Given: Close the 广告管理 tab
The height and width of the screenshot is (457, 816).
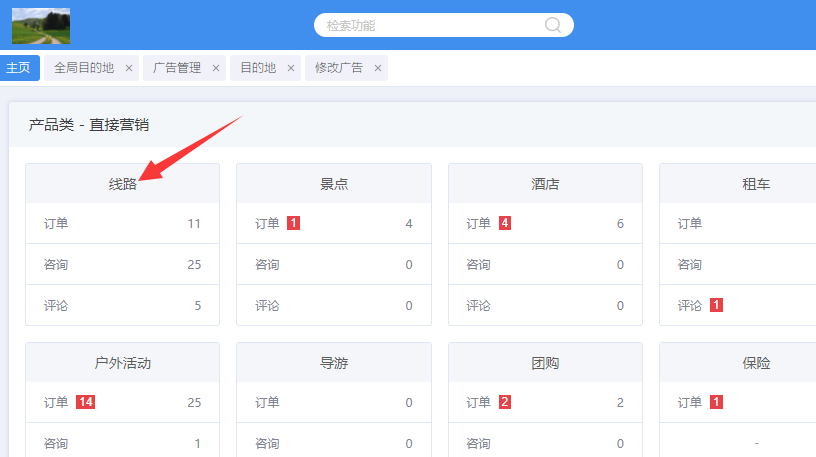Looking at the screenshot, I should pyautogui.click(x=215, y=68).
